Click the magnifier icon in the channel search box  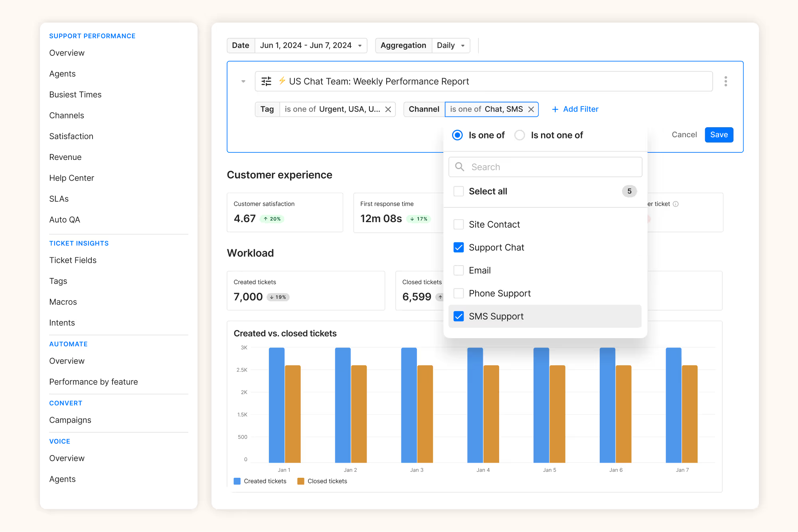click(459, 167)
